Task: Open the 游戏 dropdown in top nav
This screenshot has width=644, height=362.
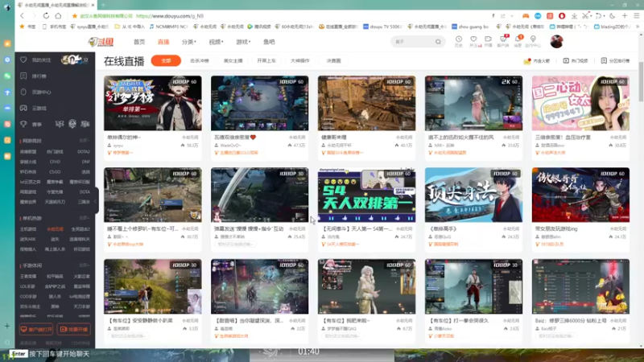Action: pyautogui.click(x=243, y=42)
